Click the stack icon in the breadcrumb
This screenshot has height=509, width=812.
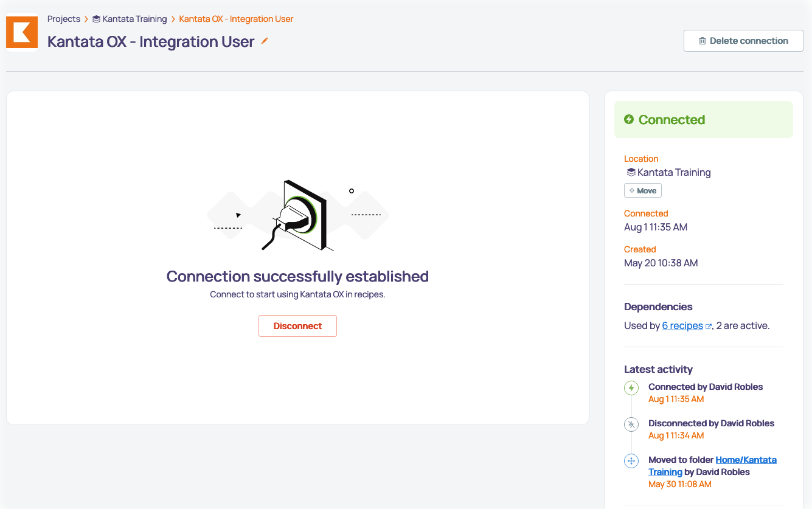coord(96,19)
